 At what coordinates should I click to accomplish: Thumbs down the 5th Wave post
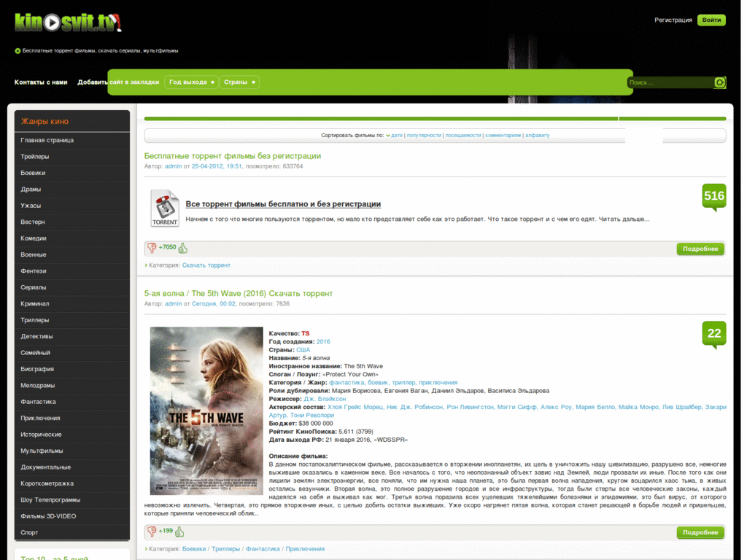tap(152, 531)
